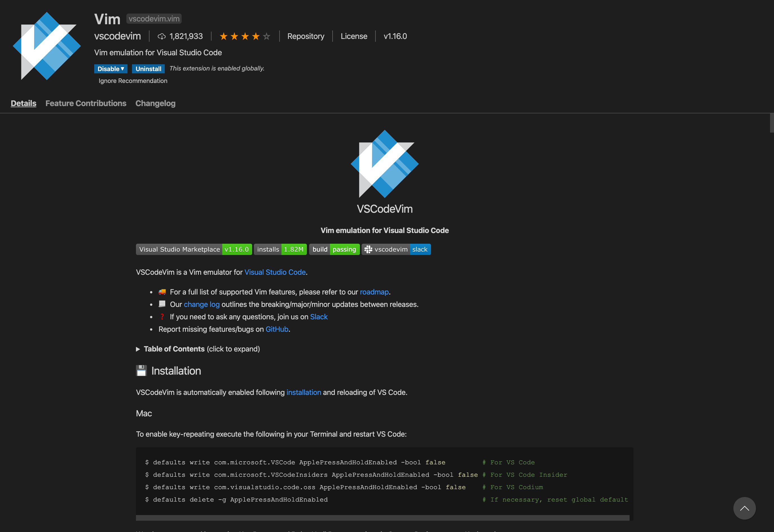The height and width of the screenshot is (532, 774).
Task: Open the GitHub link
Action: (277, 329)
